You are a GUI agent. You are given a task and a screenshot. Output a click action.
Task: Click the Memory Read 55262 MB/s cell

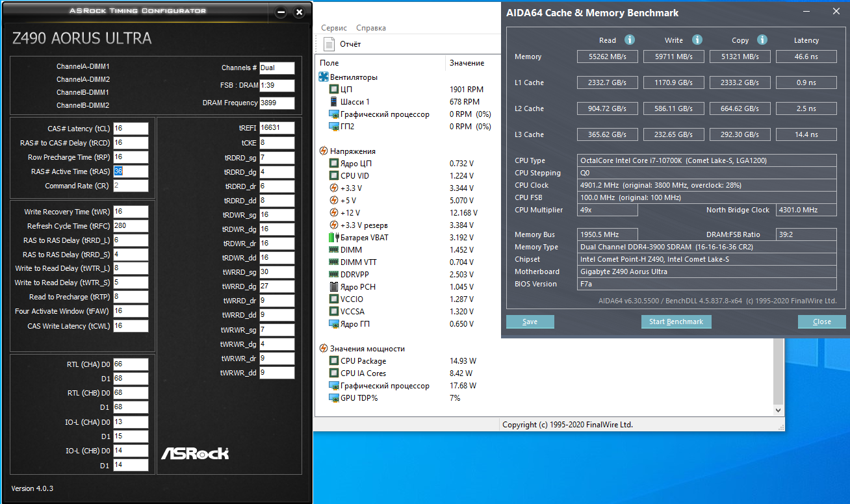tap(608, 57)
